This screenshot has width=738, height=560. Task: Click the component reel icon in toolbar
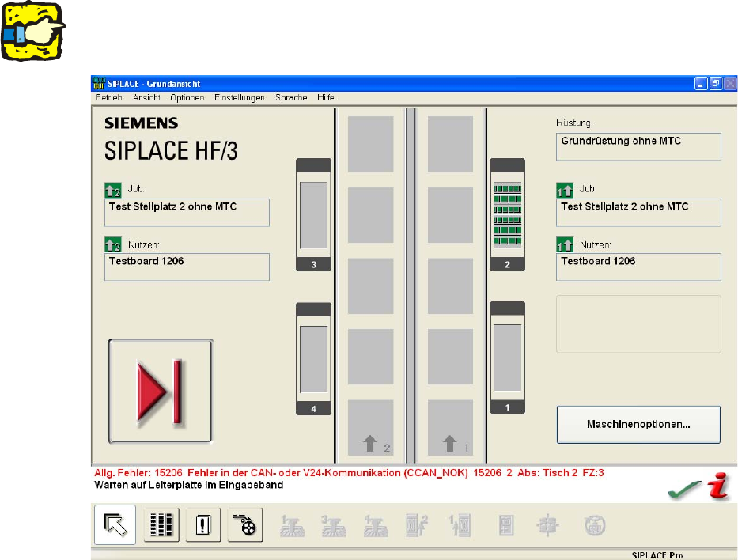point(245,524)
